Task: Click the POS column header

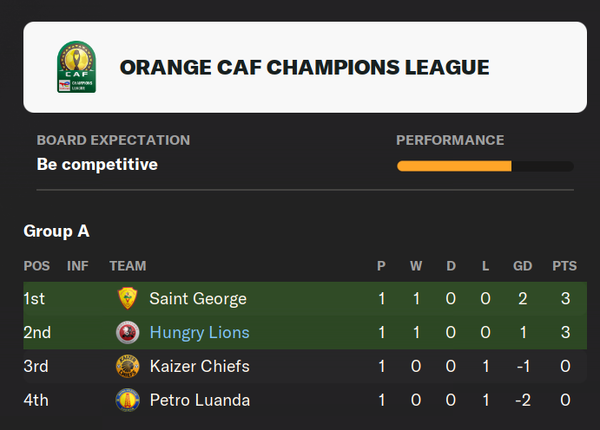Action: 37,266
